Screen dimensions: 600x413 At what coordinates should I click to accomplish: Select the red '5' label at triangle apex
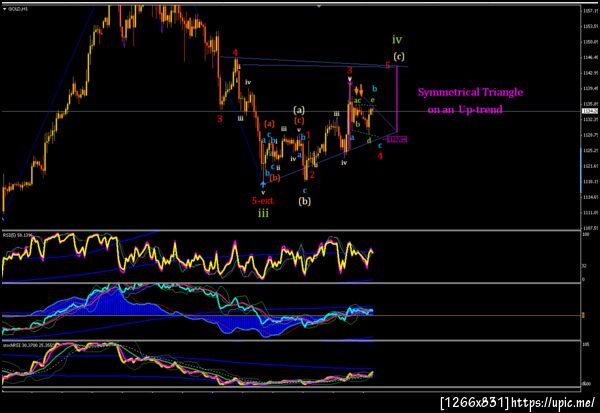(x=388, y=65)
